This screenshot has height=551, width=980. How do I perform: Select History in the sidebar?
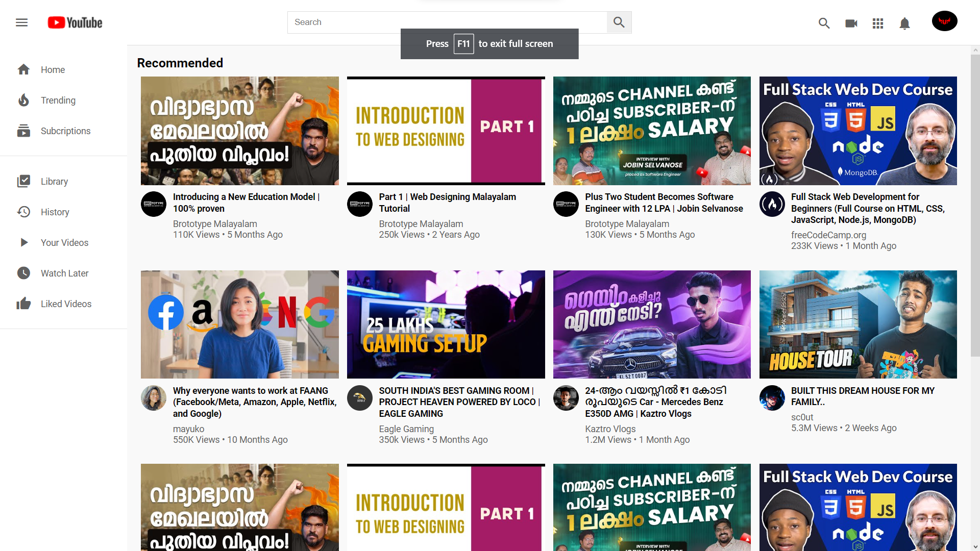[55, 212]
